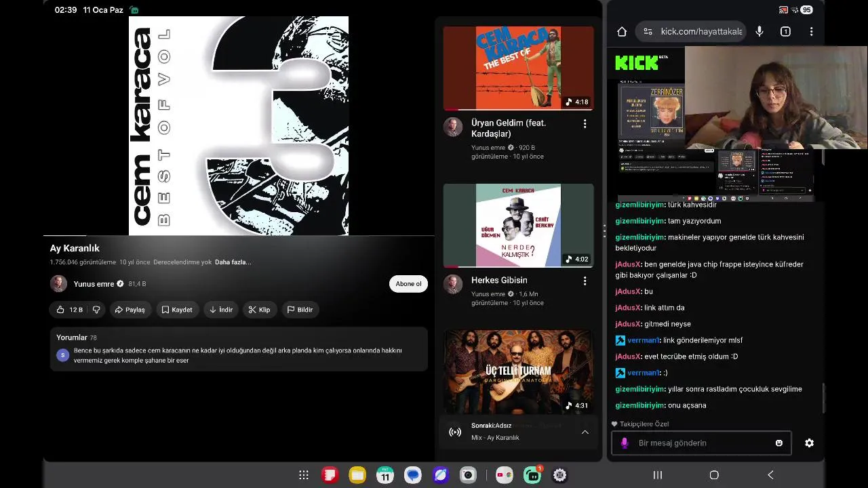Download video using İndir button
The width and height of the screenshot is (868, 488).
(221, 310)
